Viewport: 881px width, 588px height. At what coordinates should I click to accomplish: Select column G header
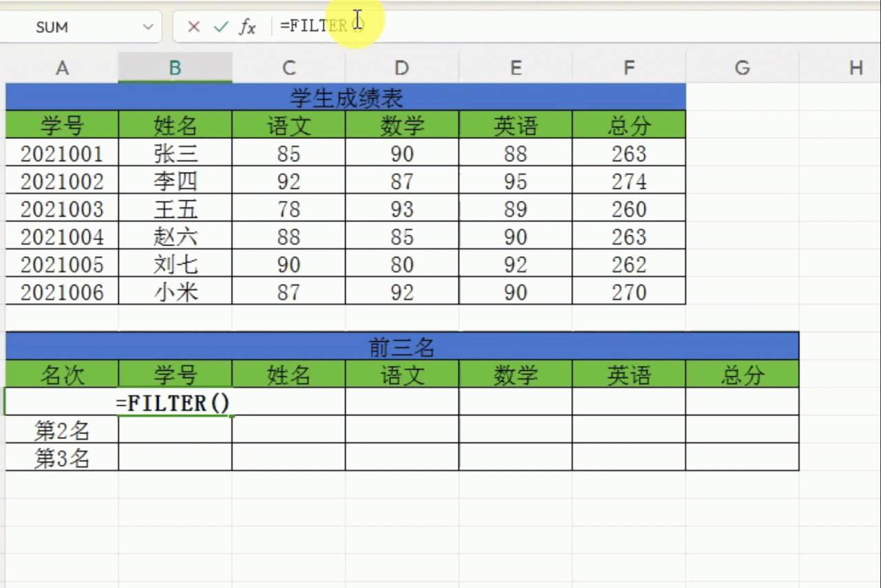742,67
